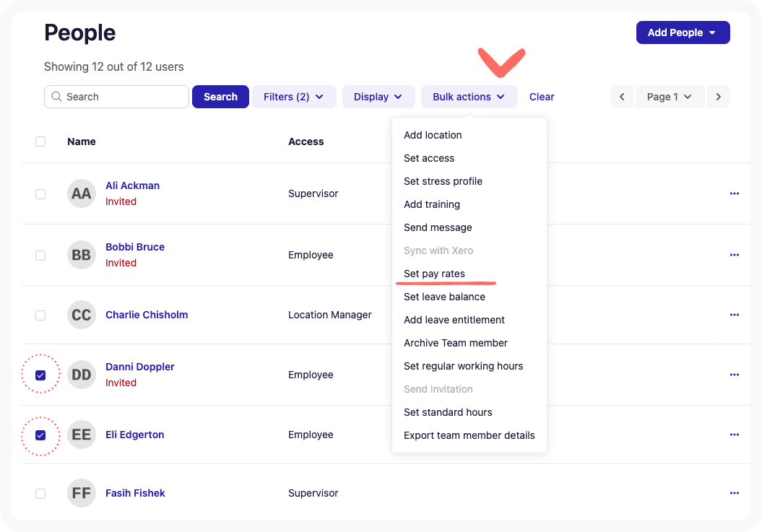Toggle the select-all checkbox in header
This screenshot has height=532, width=762.
pos(40,141)
